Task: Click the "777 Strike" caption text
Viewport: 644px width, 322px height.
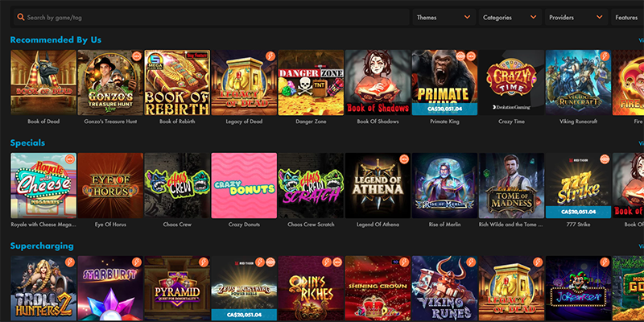Action: point(578,225)
